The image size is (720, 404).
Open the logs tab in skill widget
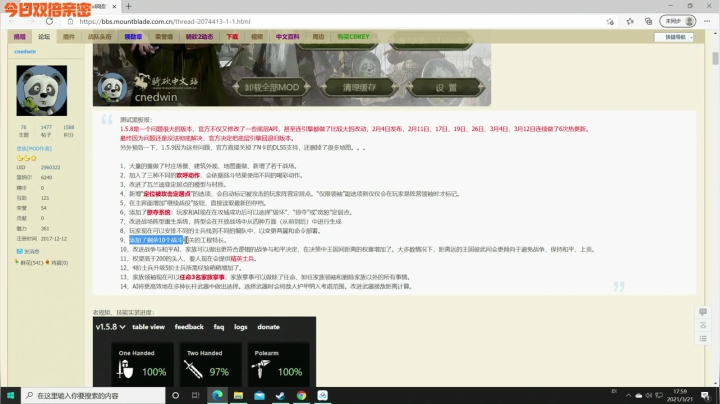point(241,327)
